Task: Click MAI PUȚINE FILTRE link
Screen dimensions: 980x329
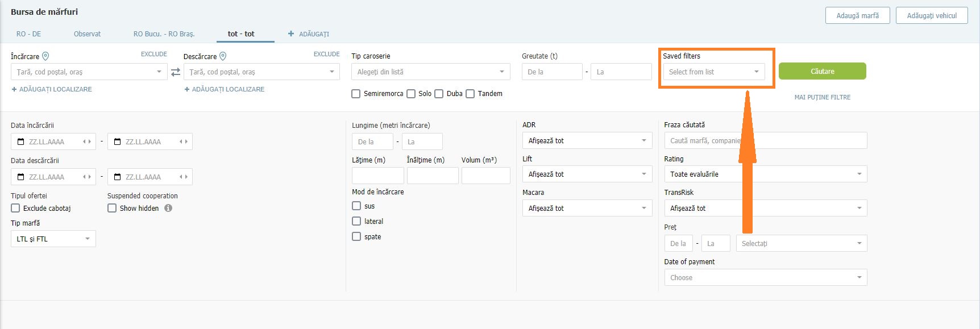Action: 822,97
